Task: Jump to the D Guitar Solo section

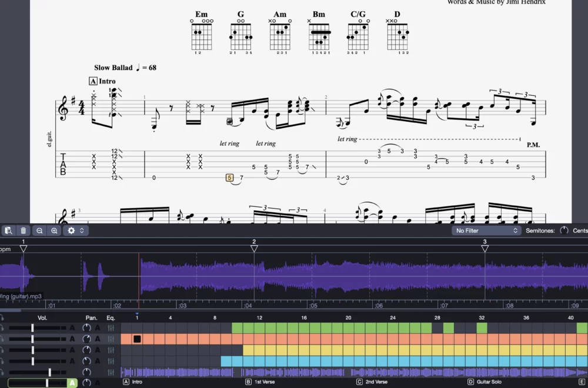Action: coord(484,382)
